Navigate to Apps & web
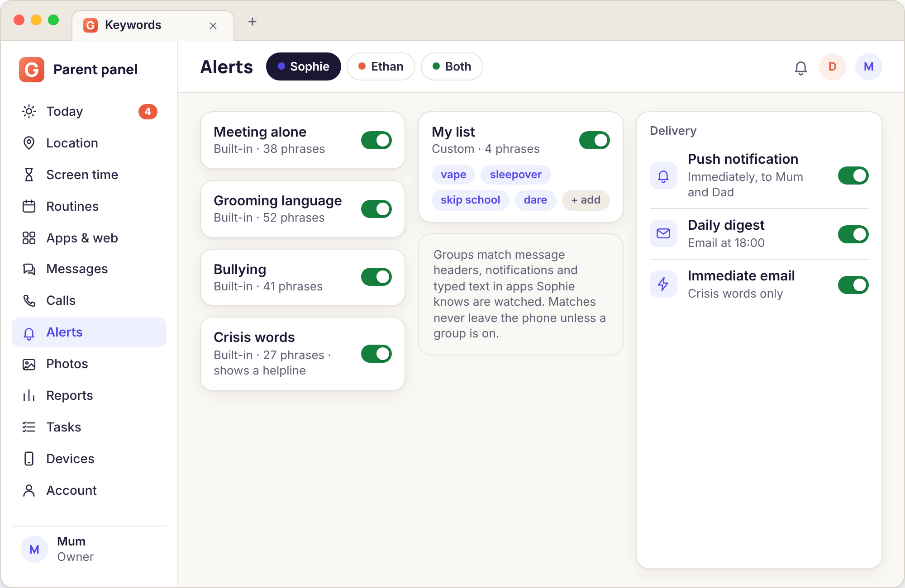This screenshot has width=905, height=588. click(89, 238)
